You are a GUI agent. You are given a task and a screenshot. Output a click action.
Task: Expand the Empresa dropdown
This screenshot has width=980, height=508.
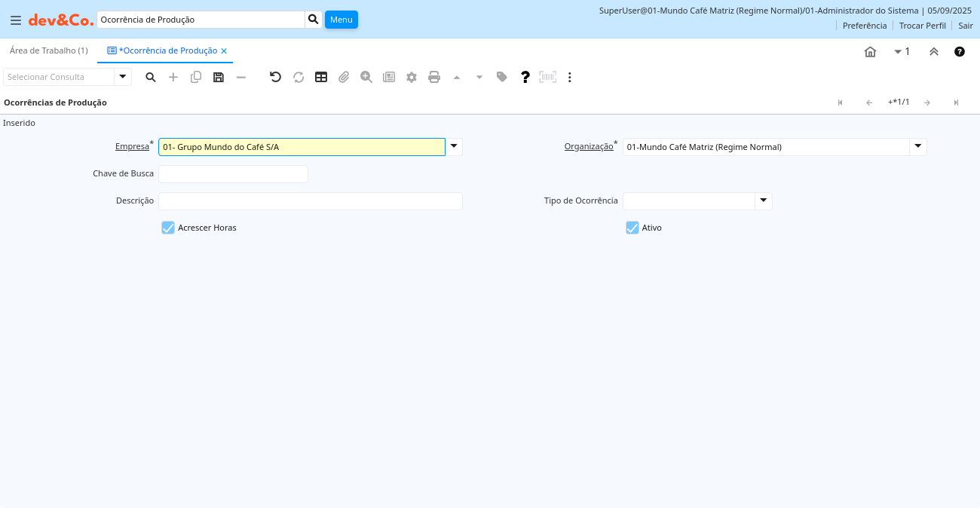pos(454,146)
